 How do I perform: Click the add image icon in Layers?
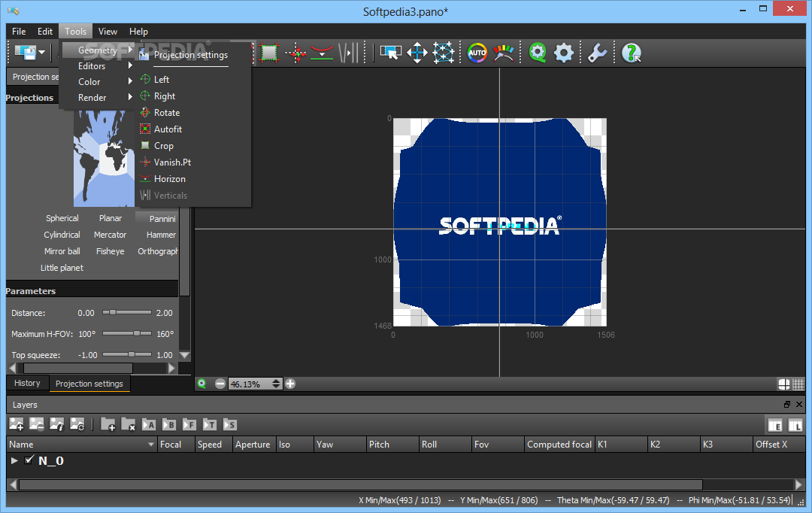[x=16, y=424]
